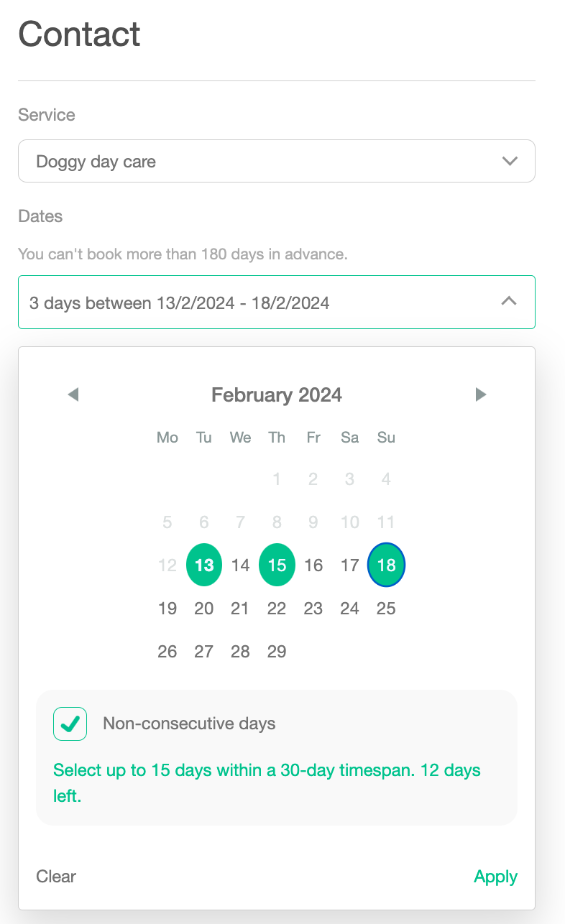Select February 29 on the calendar
Screen dimensions: 565x924
tap(277, 652)
